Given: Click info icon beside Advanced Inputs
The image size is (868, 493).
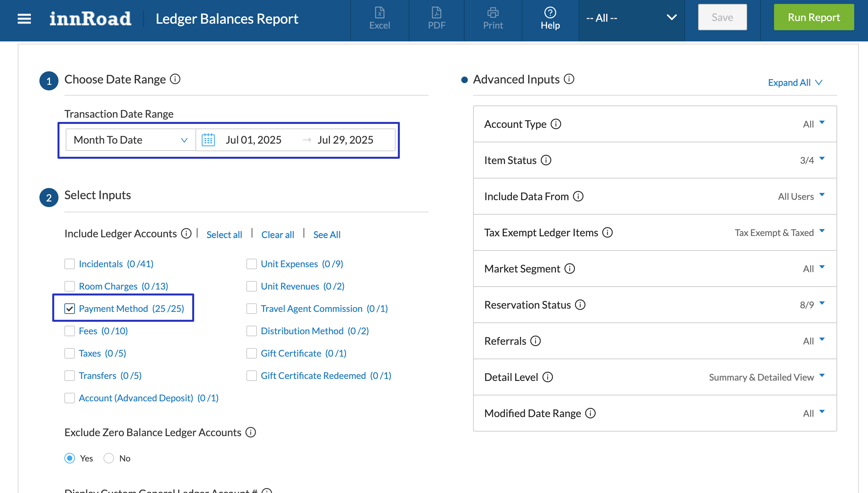Looking at the screenshot, I should coord(569,79).
